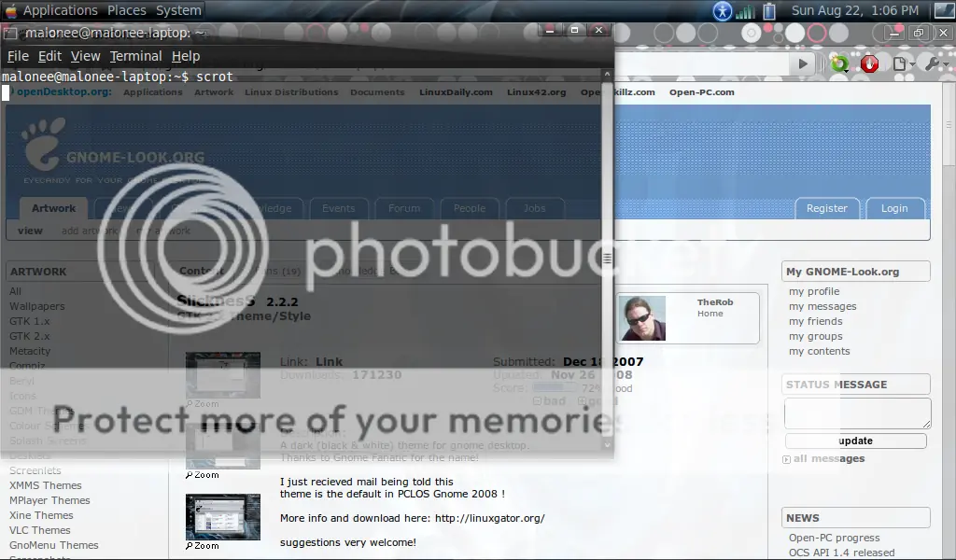Open the terminal's Terminal menu

click(136, 56)
